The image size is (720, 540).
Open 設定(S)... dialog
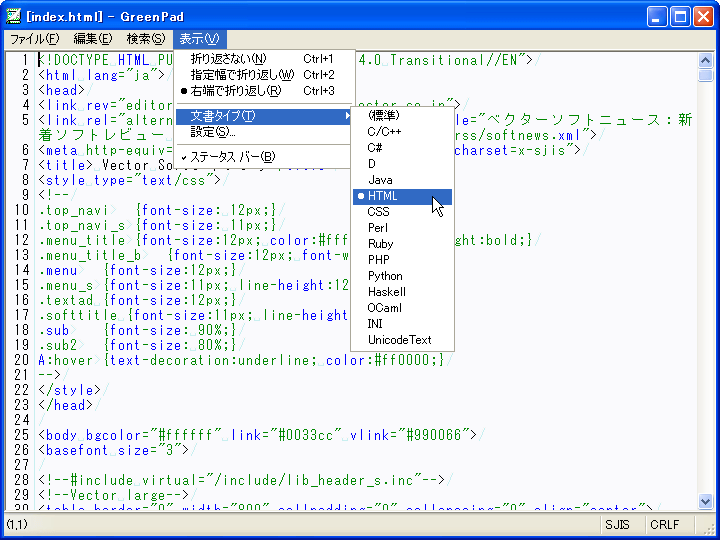click(x=263, y=132)
